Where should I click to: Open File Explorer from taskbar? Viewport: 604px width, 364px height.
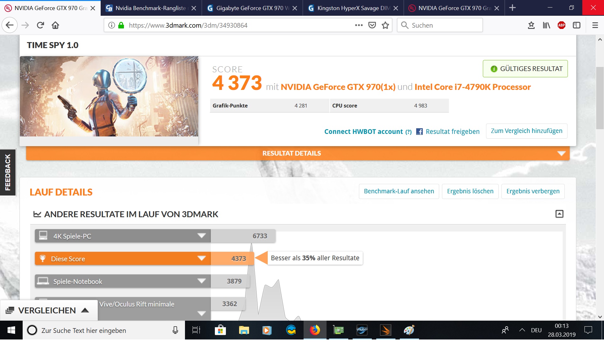coord(244,330)
